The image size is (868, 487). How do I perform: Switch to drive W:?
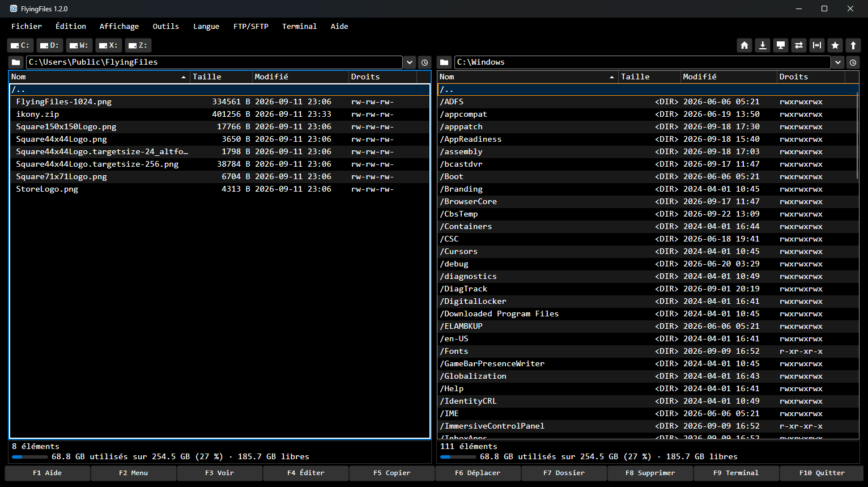click(79, 45)
